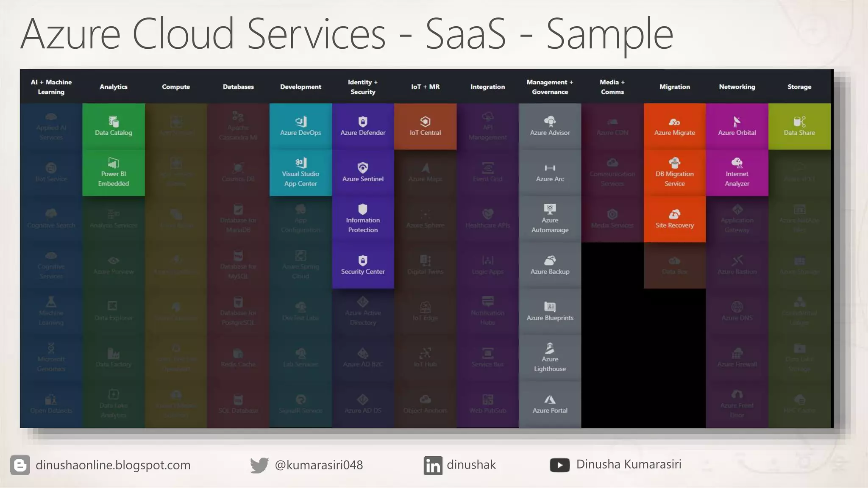Click the Azure Migrate tile
The height and width of the screenshot is (488, 868).
click(x=675, y=126)
